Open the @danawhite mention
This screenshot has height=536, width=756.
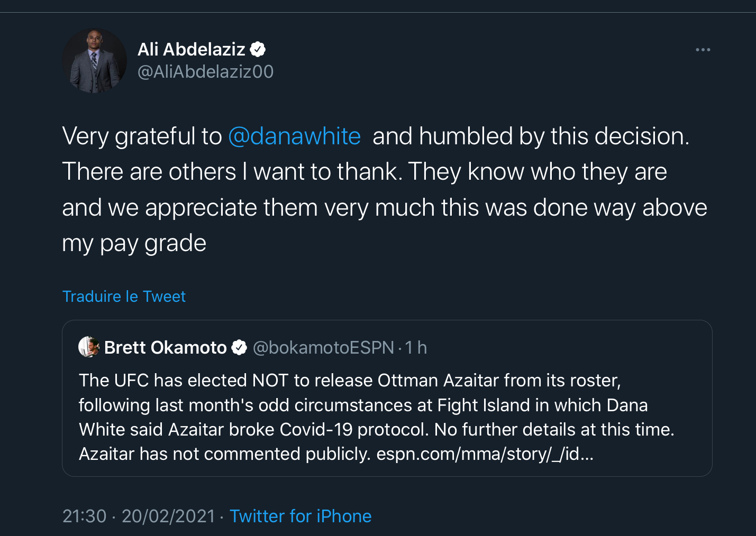pyautogui.click(x=294, y=136)
